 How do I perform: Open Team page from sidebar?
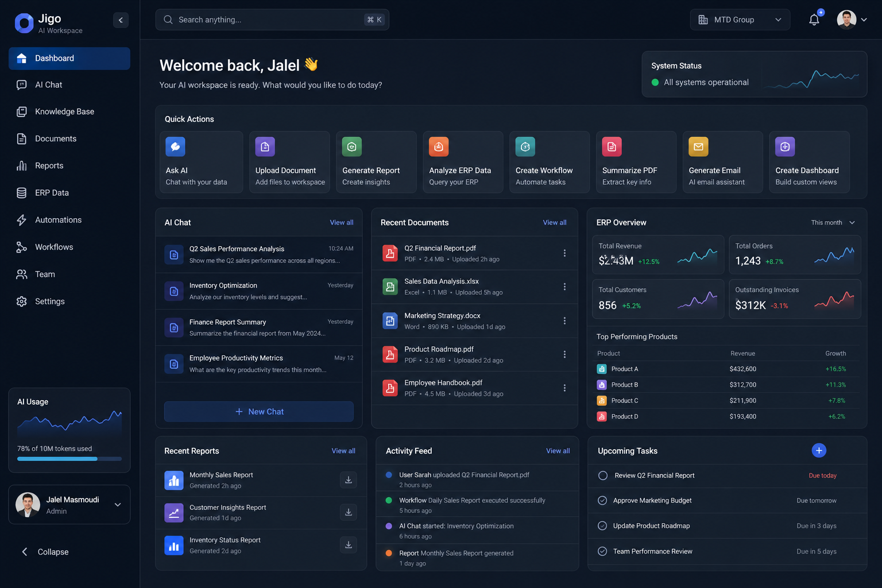point(69,274)
